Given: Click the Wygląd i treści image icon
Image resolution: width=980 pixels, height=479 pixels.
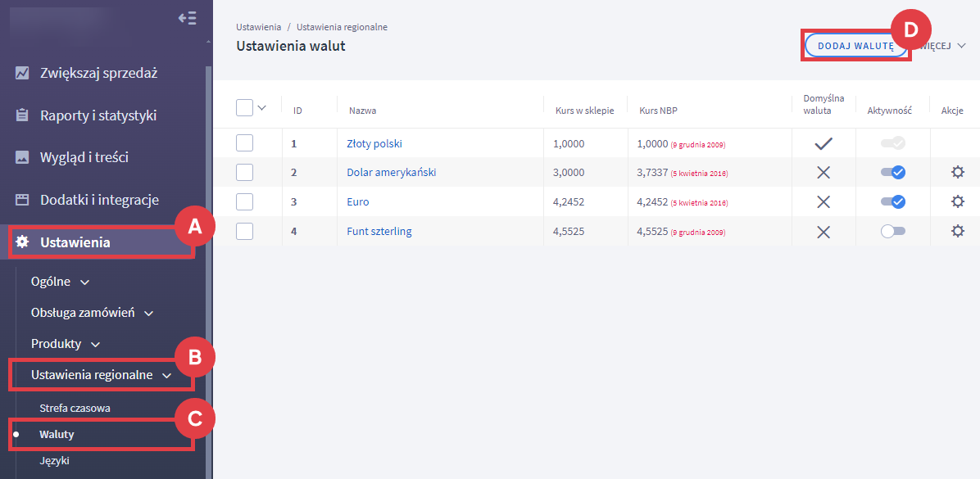Looking at the screenshot, I should click(23, 157).
